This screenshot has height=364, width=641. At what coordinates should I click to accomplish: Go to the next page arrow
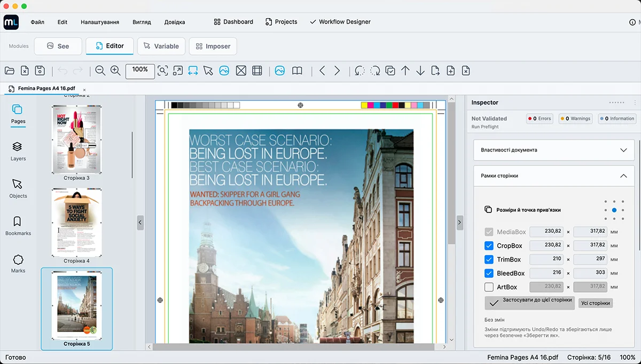pos(337,70)
